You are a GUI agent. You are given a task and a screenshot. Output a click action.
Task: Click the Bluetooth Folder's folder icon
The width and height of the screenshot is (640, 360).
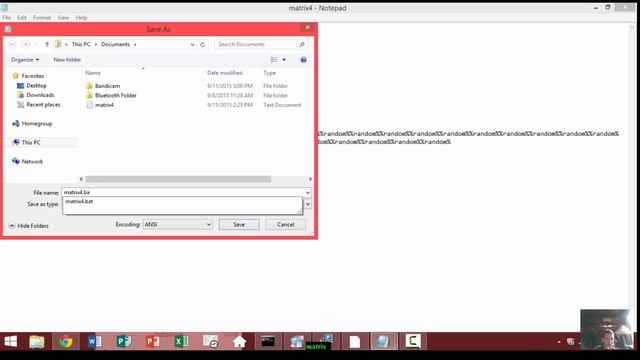point(89,95)
